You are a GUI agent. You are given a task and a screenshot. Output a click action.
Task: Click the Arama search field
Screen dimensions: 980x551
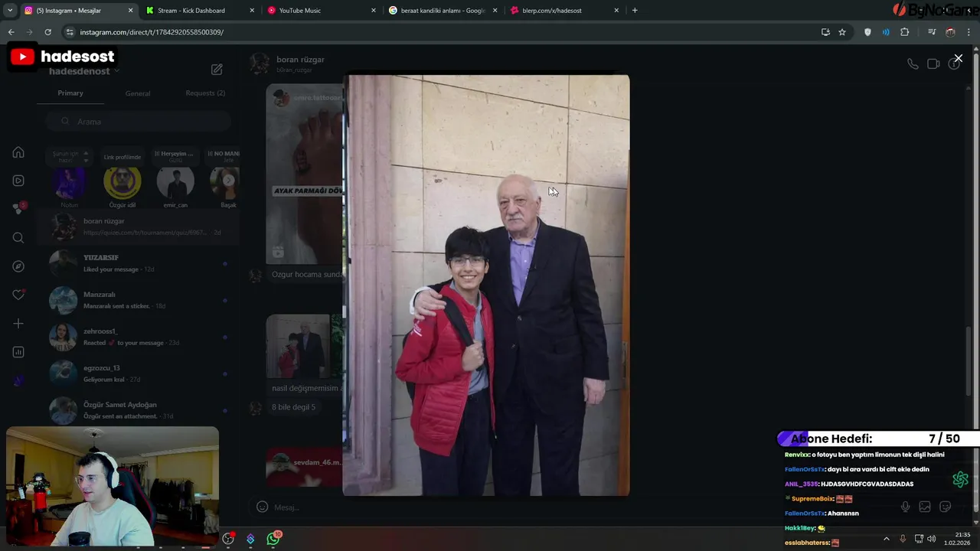(137, 122)
